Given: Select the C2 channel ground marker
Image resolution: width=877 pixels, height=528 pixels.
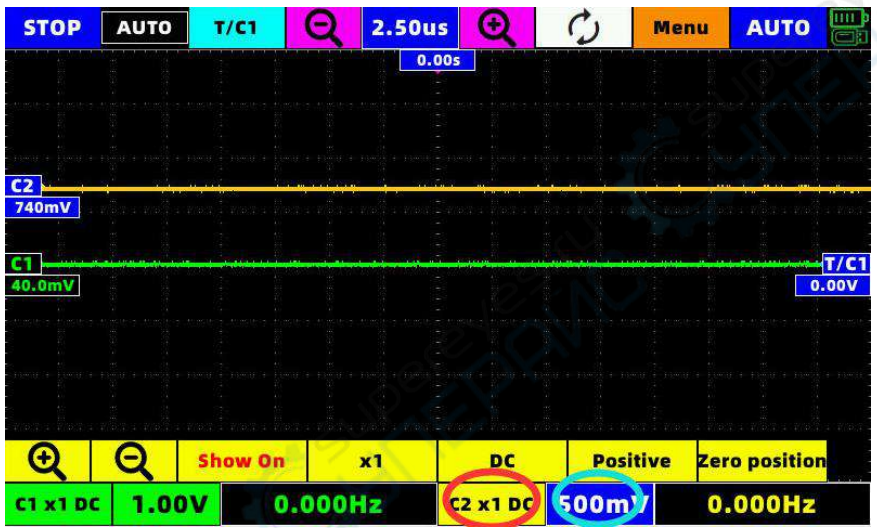Looking at the screenshot, I should 23,186.
